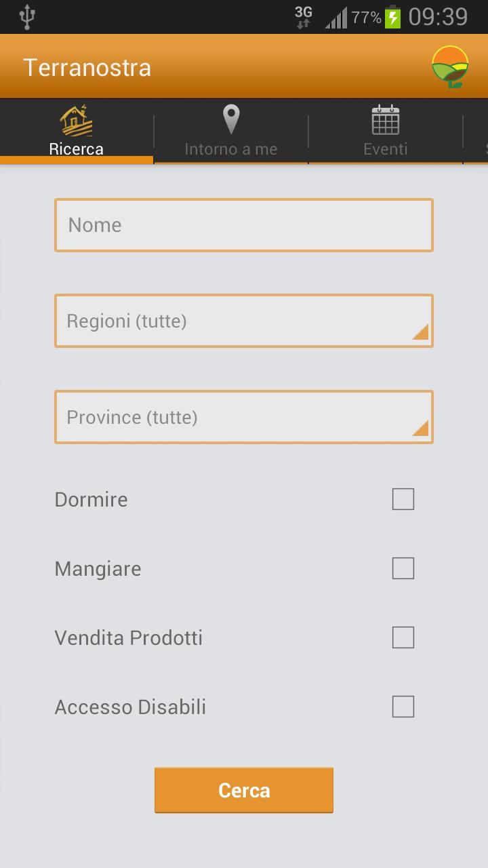Focus the Nome text field
Viewport: 488px width, 868px height.
(x=244, y=225)
